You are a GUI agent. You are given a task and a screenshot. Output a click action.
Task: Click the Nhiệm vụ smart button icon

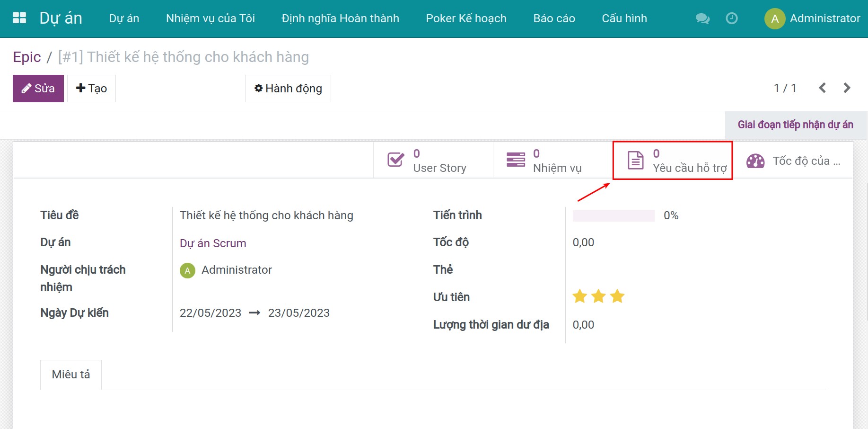516,160
